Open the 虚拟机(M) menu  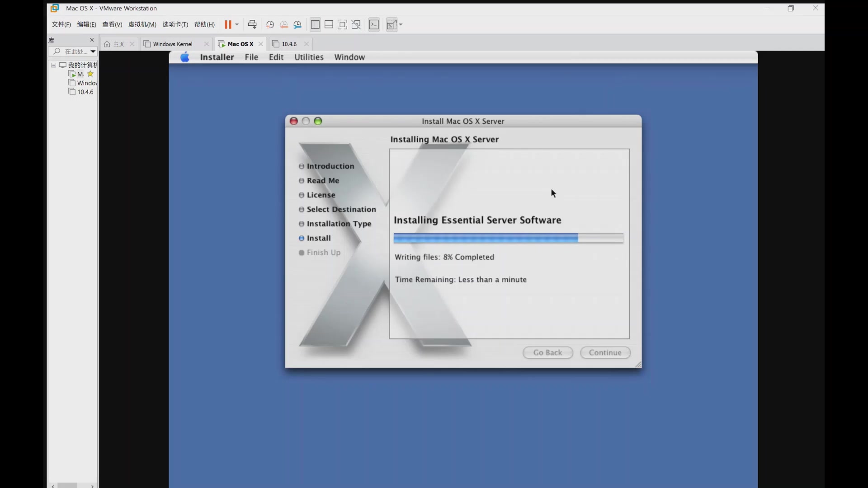pos(142,24)
